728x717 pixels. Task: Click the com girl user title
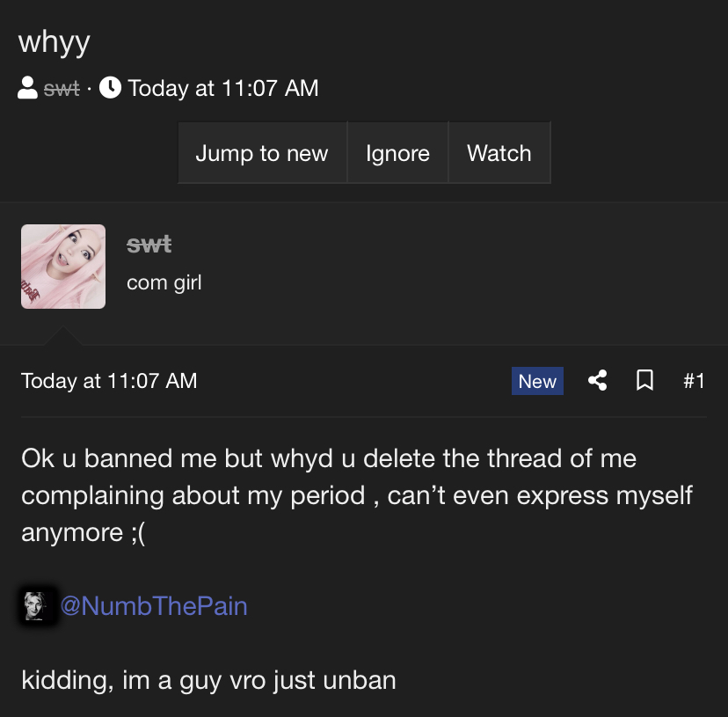tap(164, 282)
